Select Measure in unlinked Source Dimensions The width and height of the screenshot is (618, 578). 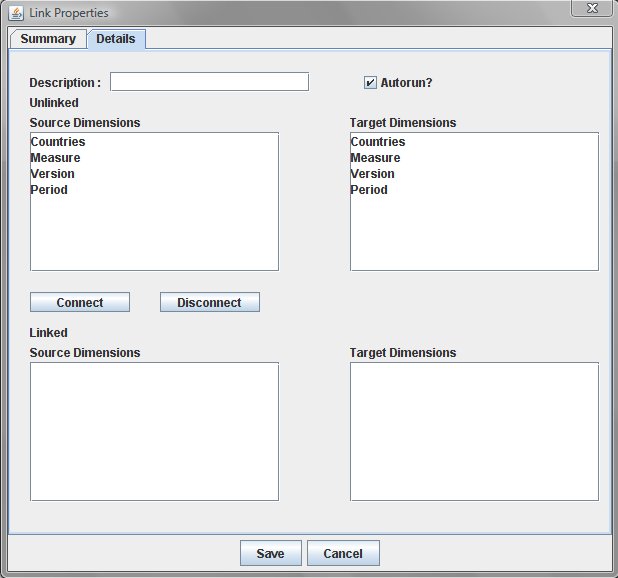(x=56, y=158)
